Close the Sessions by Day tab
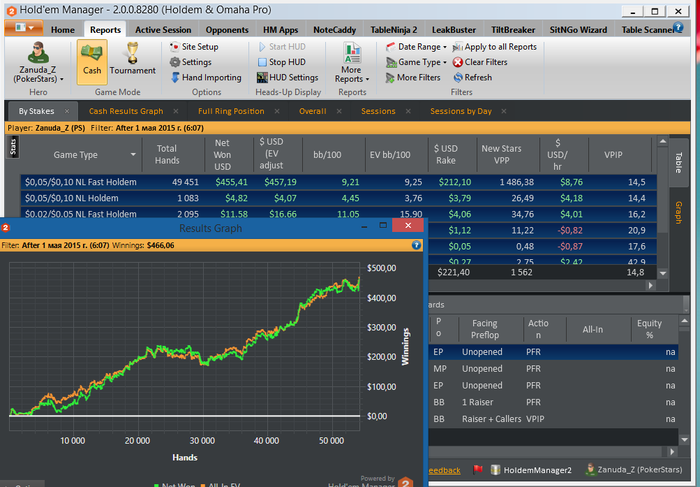The height and width of the screenshot is (487, 700). (504, 111)
